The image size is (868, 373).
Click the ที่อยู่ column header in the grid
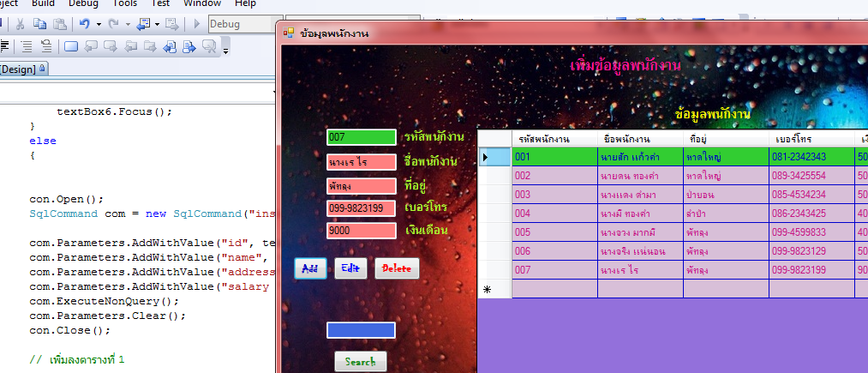point(727,139)
